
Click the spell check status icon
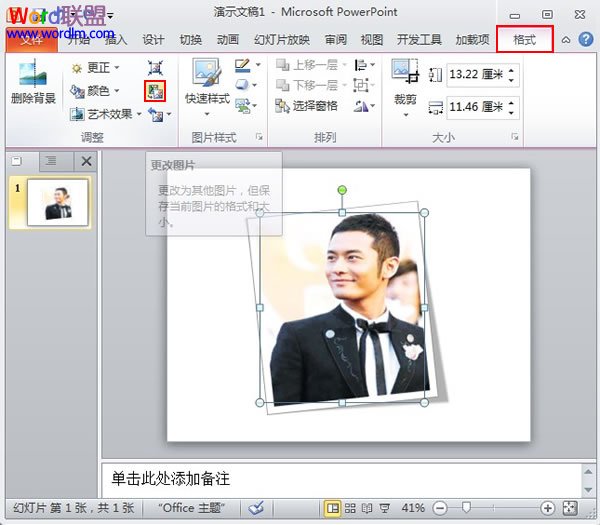tap(256, 508)
